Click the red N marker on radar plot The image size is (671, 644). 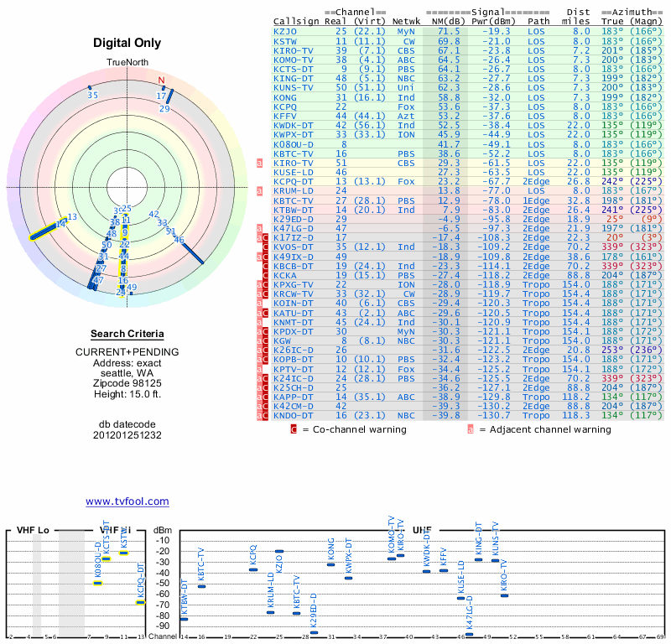[x=162, y=81]
